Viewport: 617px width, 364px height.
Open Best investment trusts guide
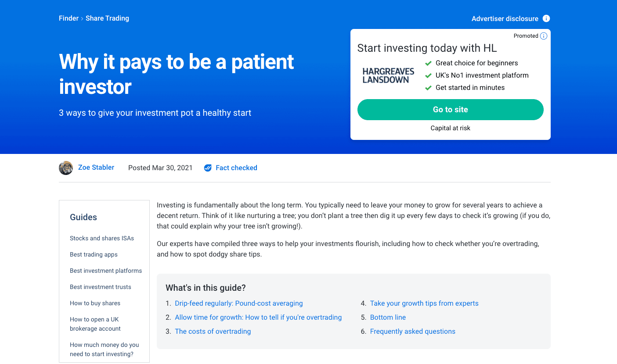[x=101, y=287]
